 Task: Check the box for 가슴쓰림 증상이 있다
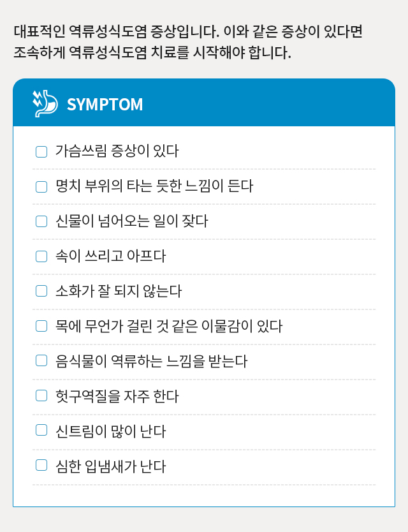(x=41, y=152)
